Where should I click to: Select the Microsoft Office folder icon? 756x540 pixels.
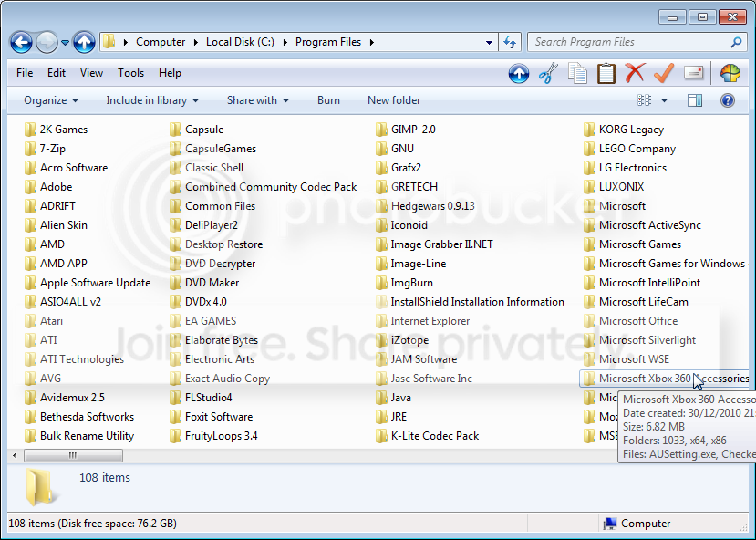tap(589, 321)
